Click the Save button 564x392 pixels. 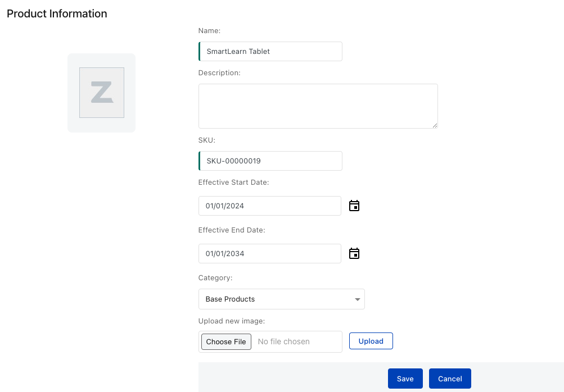tap(405, 379)
